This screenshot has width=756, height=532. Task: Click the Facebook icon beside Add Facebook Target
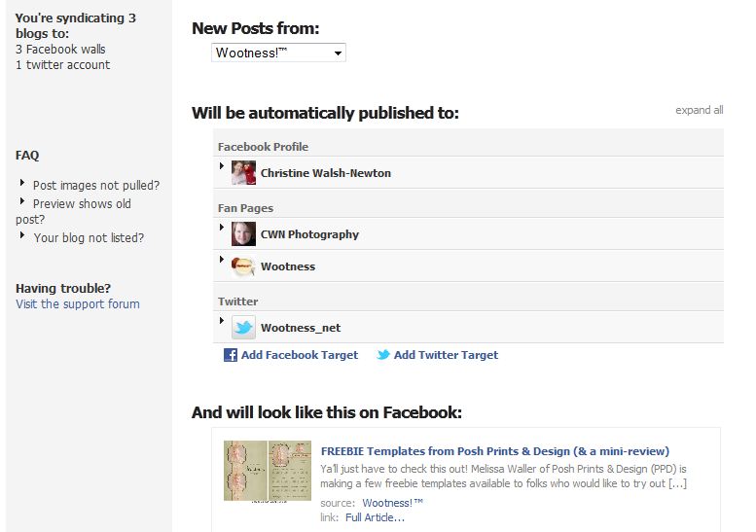(x=230, y=355)
